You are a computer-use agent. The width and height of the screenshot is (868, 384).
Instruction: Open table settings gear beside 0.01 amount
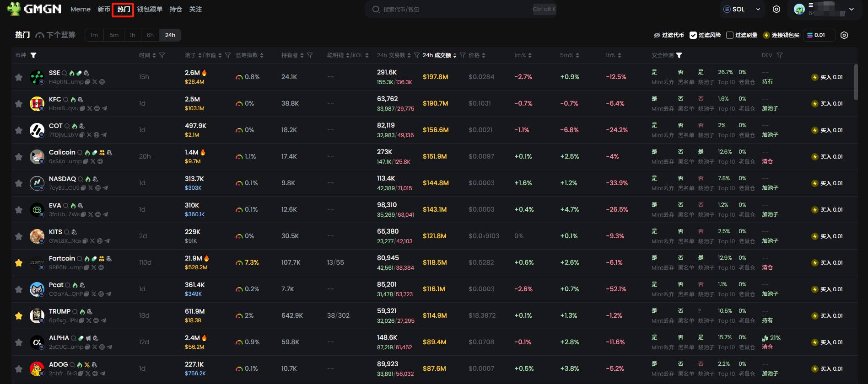[x=844, y=35]
